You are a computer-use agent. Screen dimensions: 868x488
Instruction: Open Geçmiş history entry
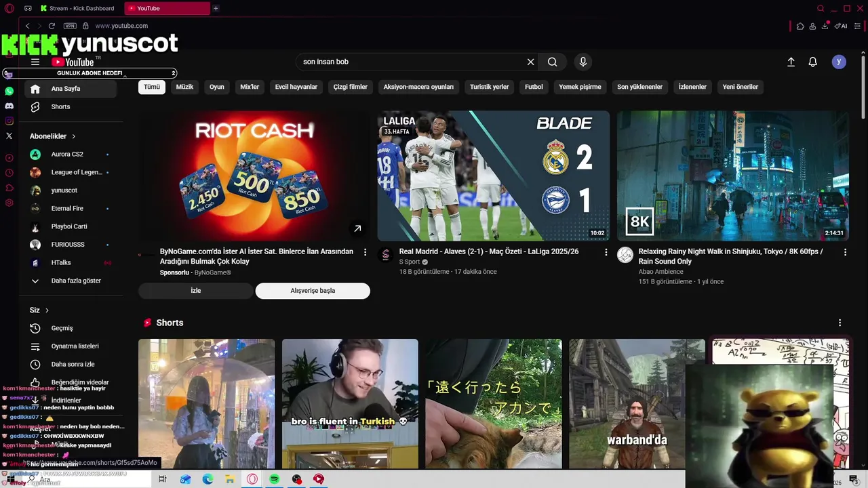coord(71,328)
